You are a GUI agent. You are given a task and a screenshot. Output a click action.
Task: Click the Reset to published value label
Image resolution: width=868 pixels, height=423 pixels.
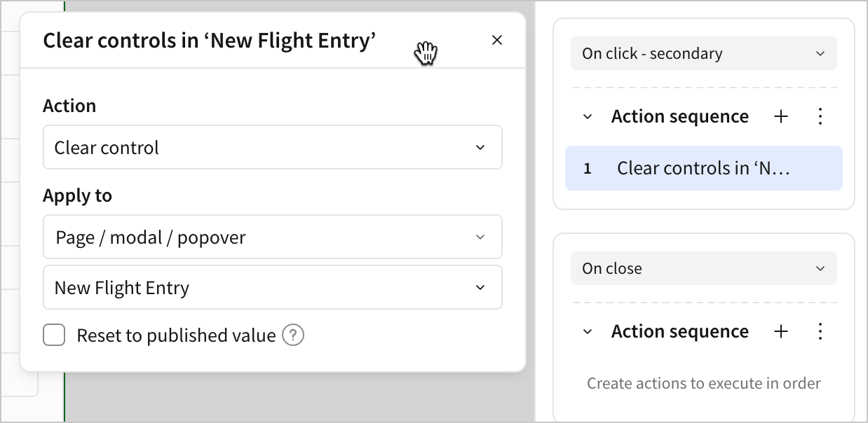176,335
